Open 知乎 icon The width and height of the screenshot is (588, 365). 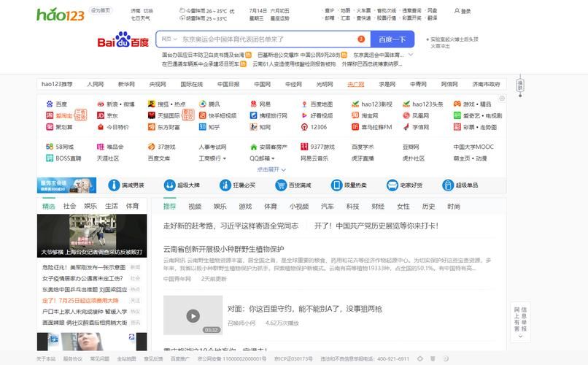pos(203,127)
